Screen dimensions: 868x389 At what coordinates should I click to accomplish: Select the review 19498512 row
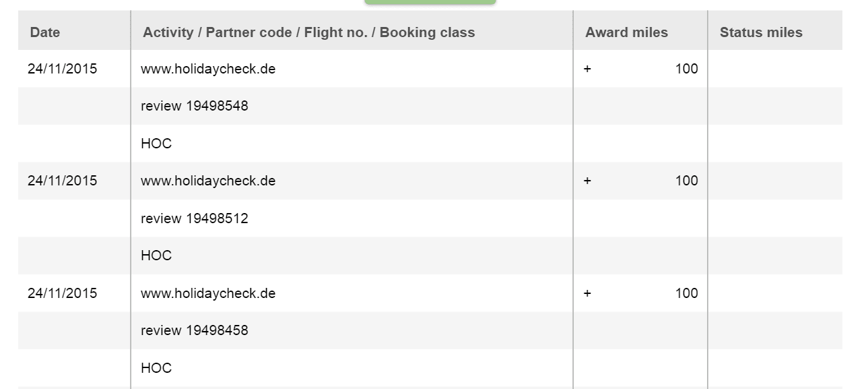tap(430, 218)
